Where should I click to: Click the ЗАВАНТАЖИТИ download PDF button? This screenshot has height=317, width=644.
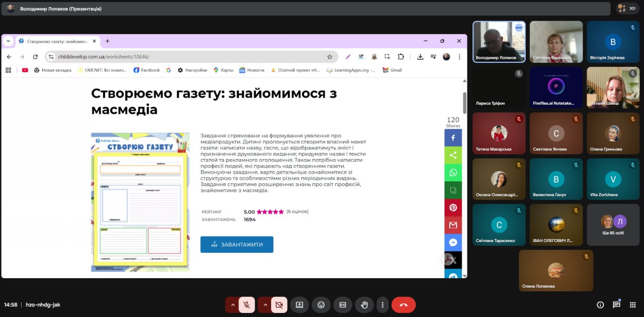(236, 245)
